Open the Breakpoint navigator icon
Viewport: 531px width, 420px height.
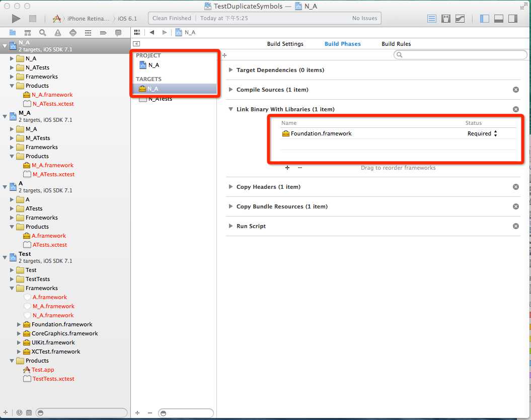pyautogui.click(x=103, y=33)
